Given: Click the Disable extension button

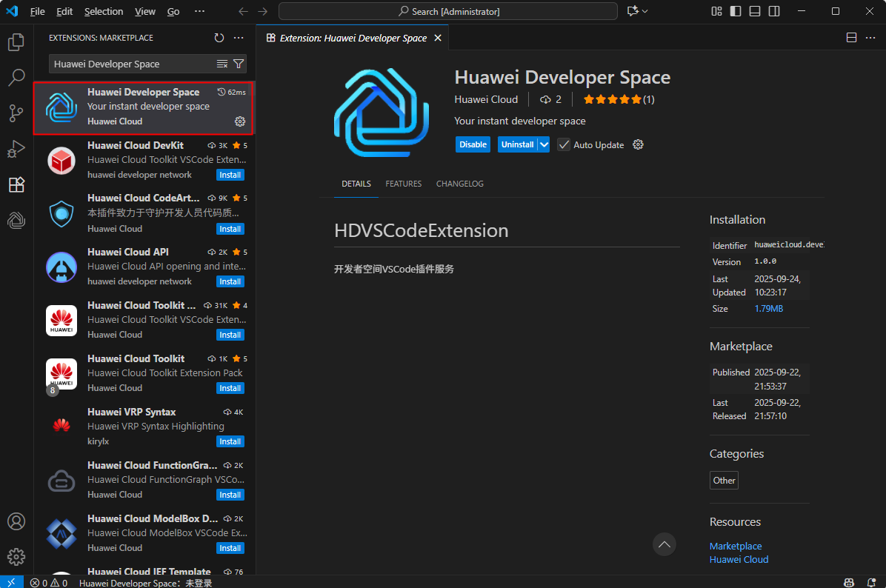Looking at the screenshot, I should click(x=473, y=144).
